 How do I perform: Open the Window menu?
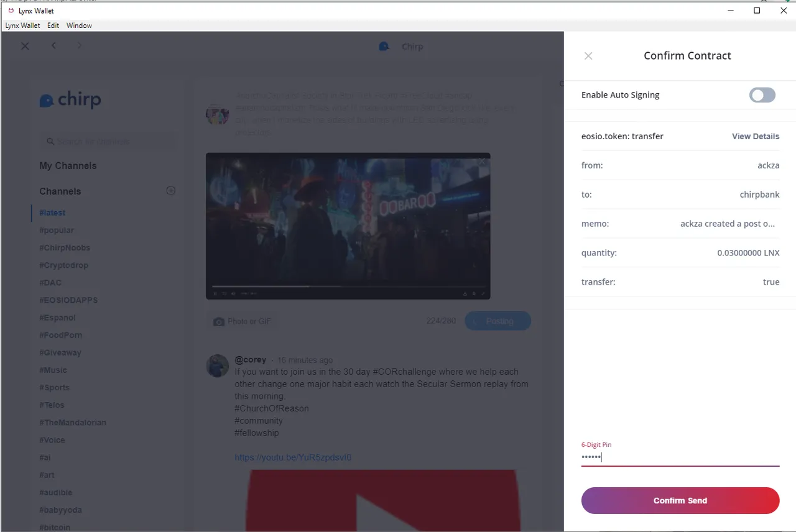click(x=79, y=25)
